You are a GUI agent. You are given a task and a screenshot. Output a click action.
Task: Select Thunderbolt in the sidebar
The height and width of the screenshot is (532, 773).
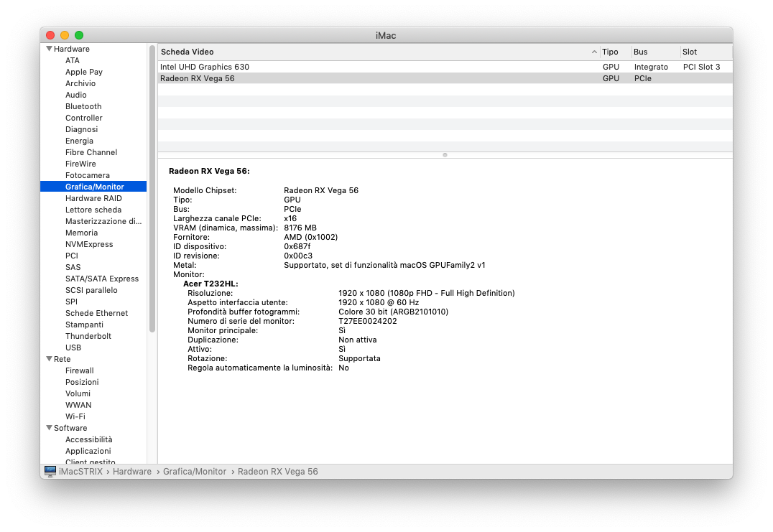pos(88,336)
